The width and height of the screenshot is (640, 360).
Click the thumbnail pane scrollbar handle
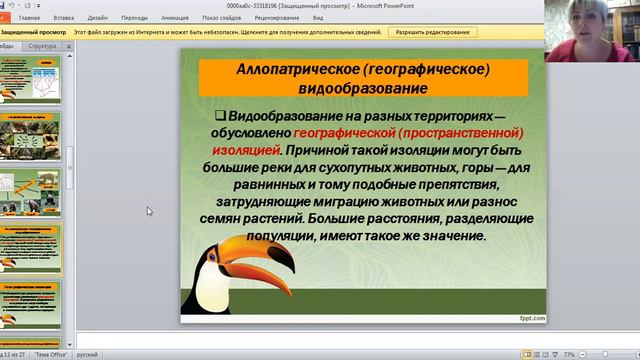click(x=70, y=168)
